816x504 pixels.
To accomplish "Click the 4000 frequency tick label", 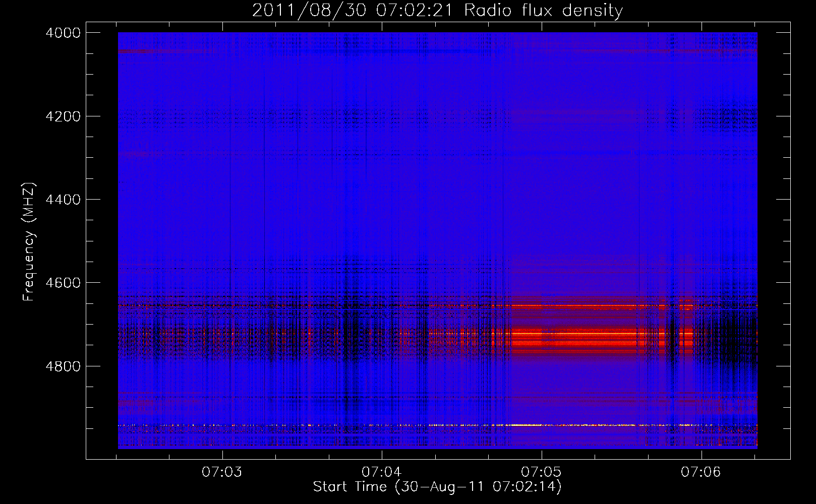I will pos(63,33).
